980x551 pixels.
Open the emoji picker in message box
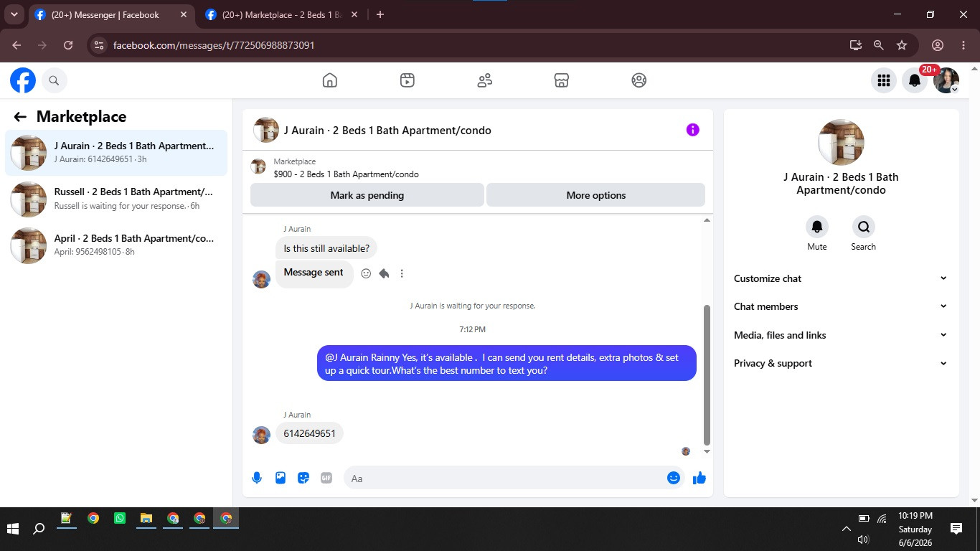coord(674,478)
